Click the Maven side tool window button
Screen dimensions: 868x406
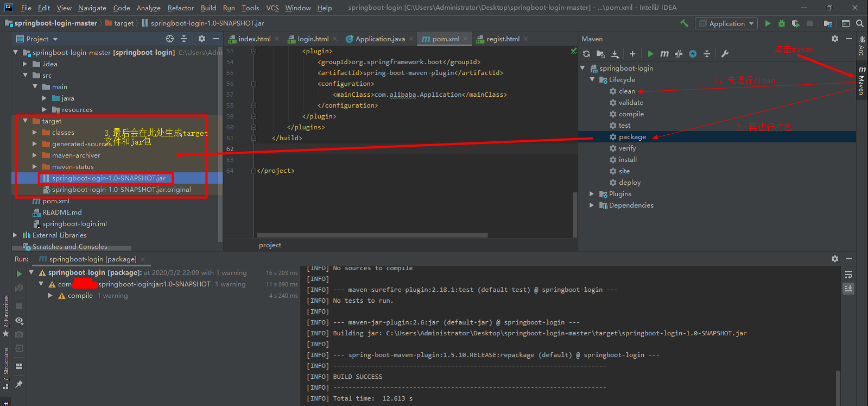[x=862, y=80]
